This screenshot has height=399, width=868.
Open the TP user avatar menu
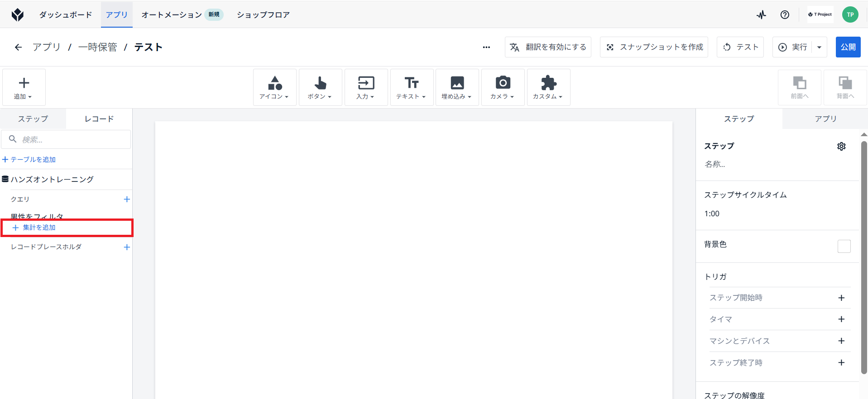pos(850,14)
